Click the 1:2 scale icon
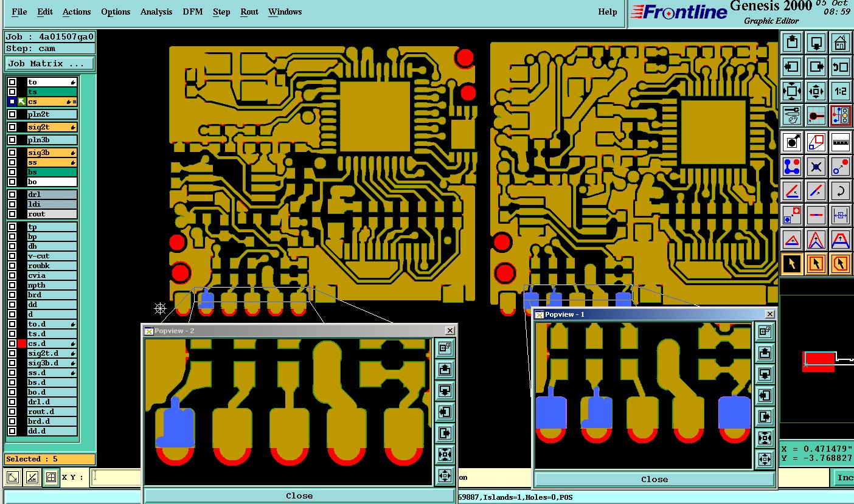Image resolution: width=854 pixels, height=504 pixels. (x=841, y=91)
